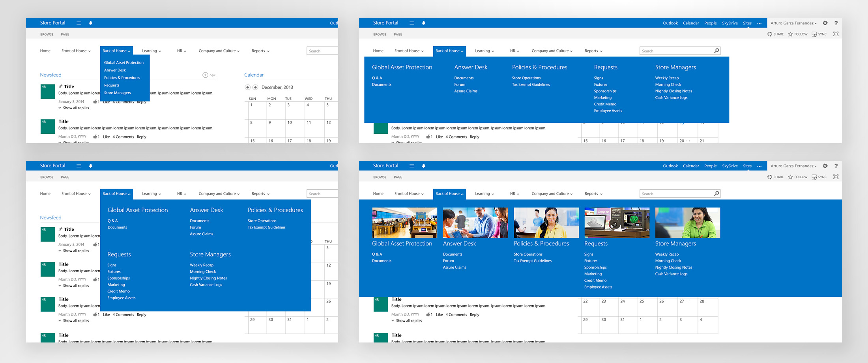Click search magnifier in bottom-right mockup
The height and width of the screenshot is (363, 868).
716,193
